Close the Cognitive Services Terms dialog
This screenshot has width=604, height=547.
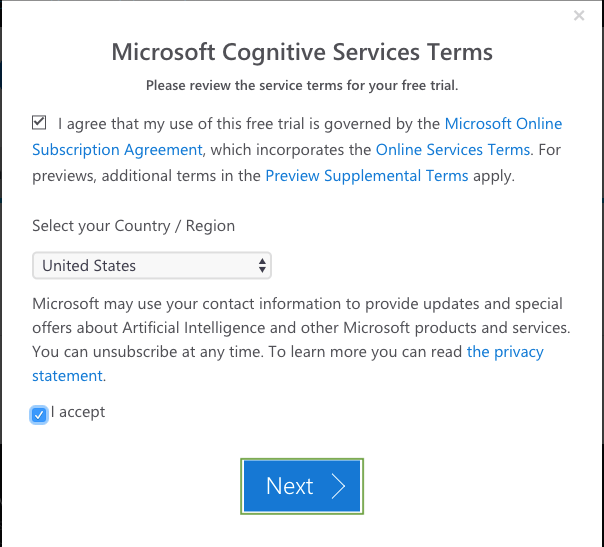click(x=579, y=15)
